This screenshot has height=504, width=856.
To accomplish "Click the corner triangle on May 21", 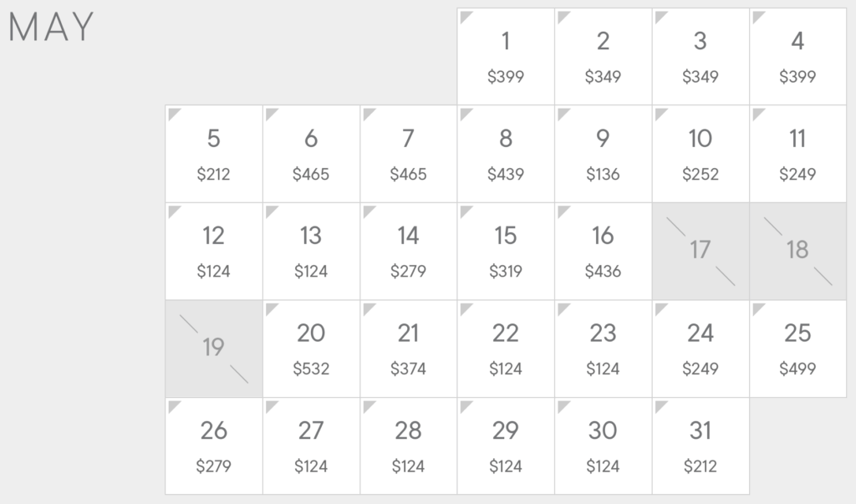I will click(369, 309).
